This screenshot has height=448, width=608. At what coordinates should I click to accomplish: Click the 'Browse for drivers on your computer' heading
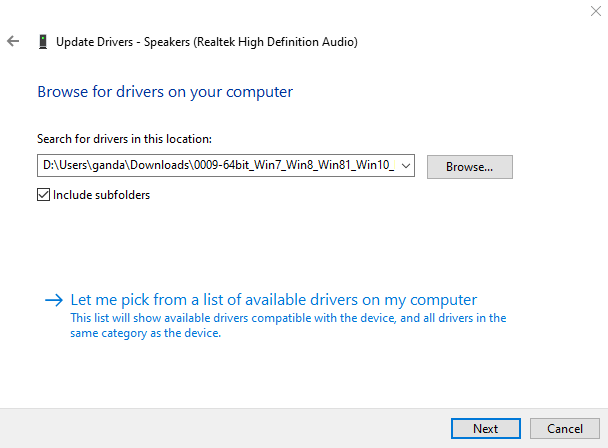coord(165,92)
